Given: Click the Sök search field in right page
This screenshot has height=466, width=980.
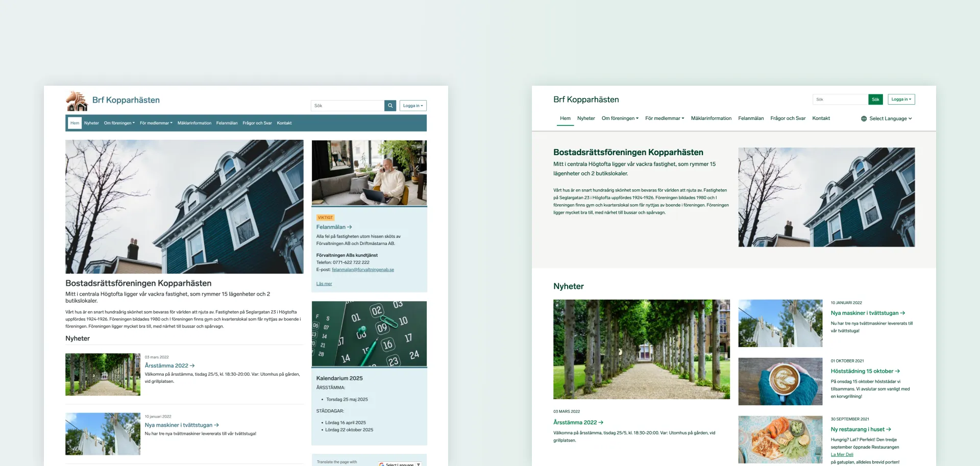Looking at the screenshot, I should point(841,100).
